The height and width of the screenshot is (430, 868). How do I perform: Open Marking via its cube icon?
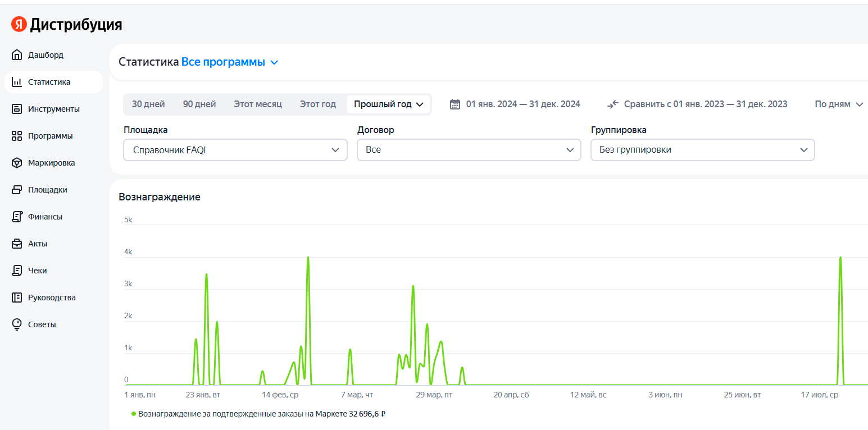coord(17,163)
